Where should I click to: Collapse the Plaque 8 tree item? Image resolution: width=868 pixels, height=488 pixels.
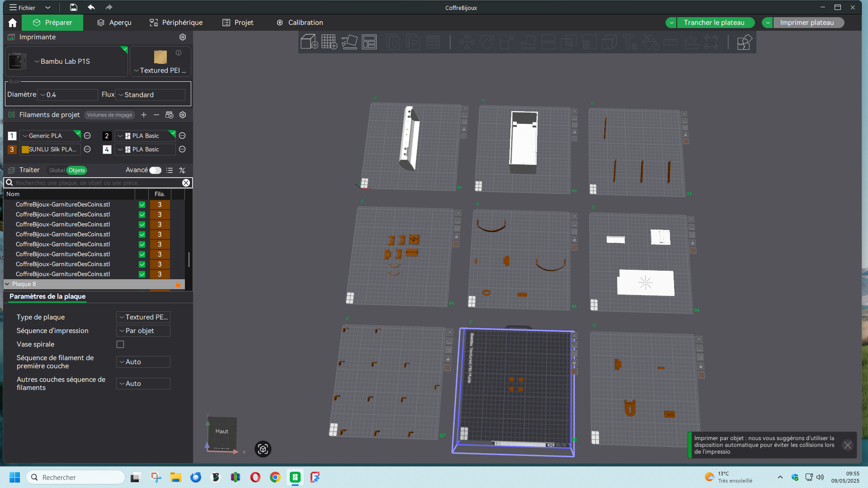tap(7, 284)
